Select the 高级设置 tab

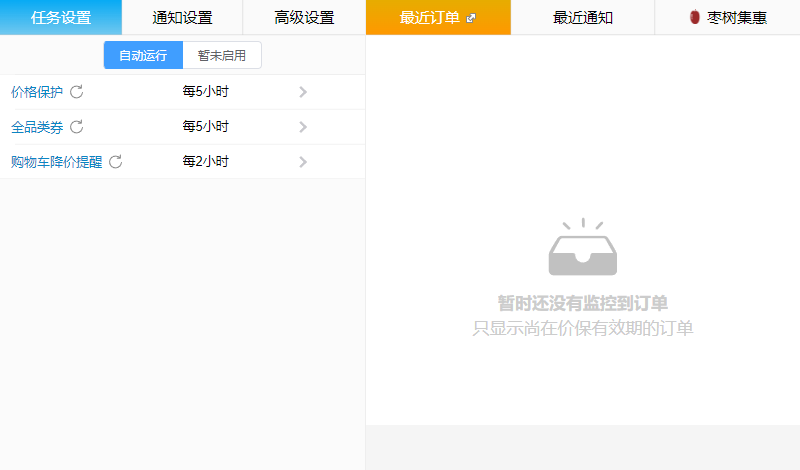[x=304, y=17]
